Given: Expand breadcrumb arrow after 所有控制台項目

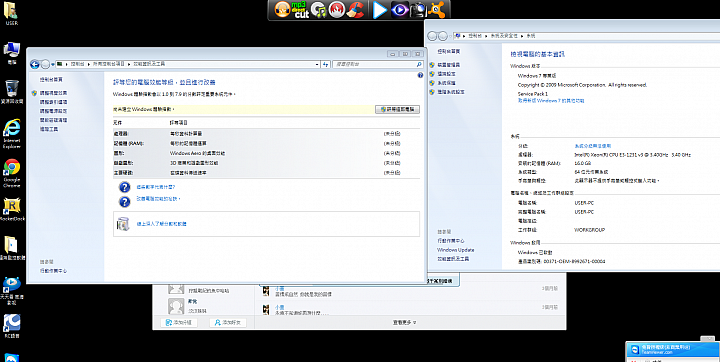Looking at the screenshot, I should point(129,64).
